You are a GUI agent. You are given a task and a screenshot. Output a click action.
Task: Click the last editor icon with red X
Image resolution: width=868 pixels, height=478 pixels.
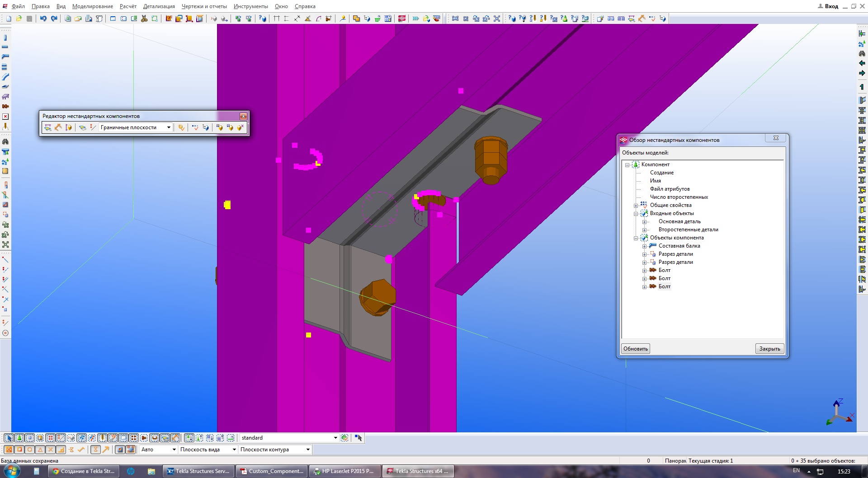coord(241,127)
